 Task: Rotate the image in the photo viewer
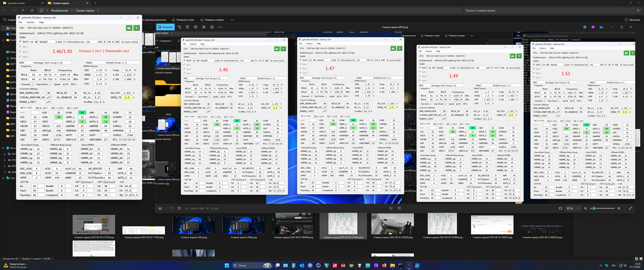point(179,27)
